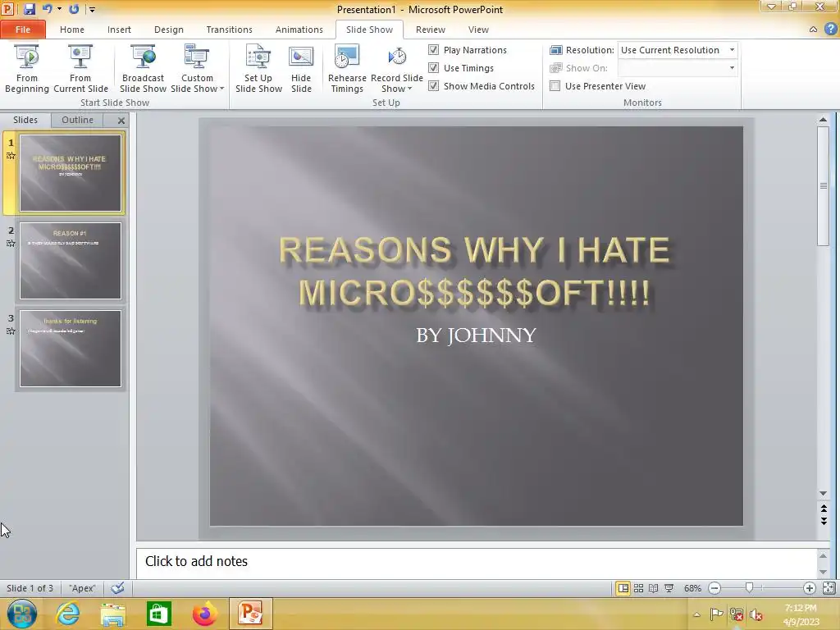Viewport: 840px width, 630px height.
Task: Start Rehearse Timings
Action: [x=347, y=69]
